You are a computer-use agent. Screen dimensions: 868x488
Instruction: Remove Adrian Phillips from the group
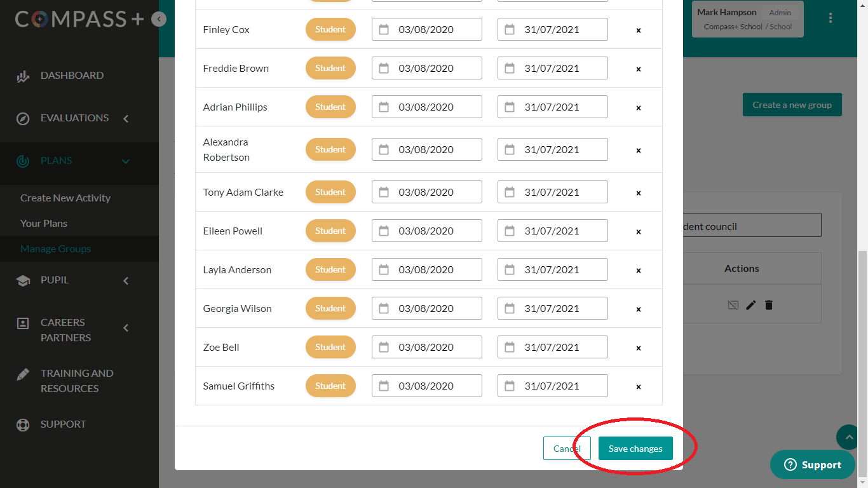click(639, 107)
